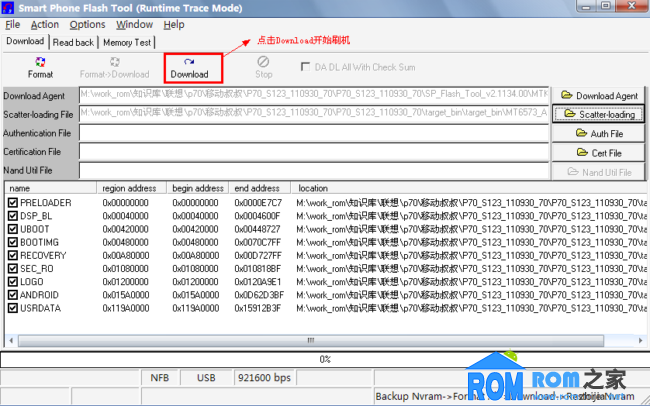
Task: Minimize the Flash Tool window
Action: [586, 6]
